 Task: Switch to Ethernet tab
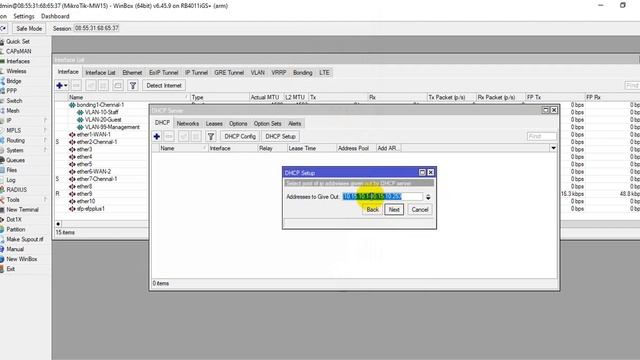click(x=132, y=73)
